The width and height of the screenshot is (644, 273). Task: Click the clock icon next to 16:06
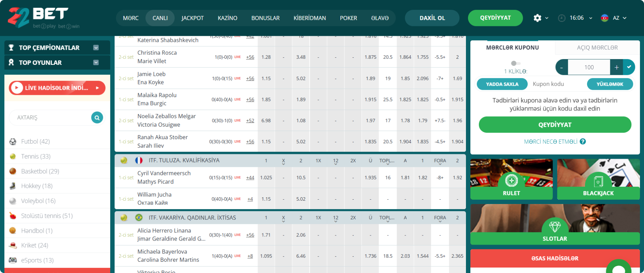tap(561, 18)
